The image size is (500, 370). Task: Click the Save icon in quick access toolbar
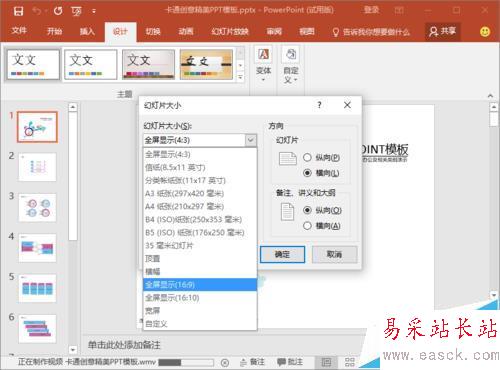click(18, 11)
